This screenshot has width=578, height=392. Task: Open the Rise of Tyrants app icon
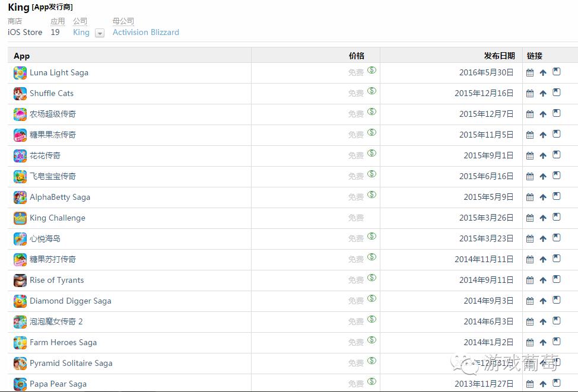[20, 281]
